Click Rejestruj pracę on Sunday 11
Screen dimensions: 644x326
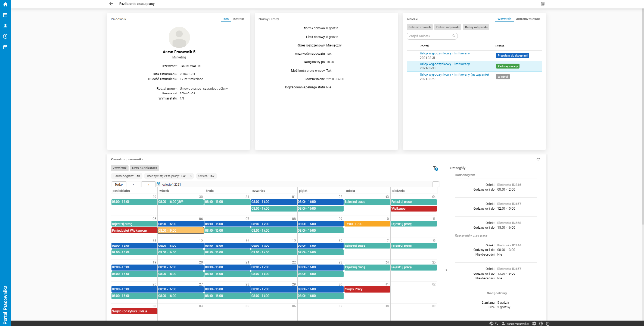(x=414, y=224)
